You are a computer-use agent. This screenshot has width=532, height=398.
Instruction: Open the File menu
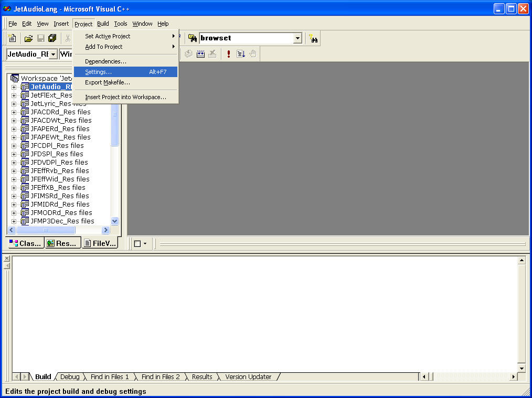click(13, 24)
